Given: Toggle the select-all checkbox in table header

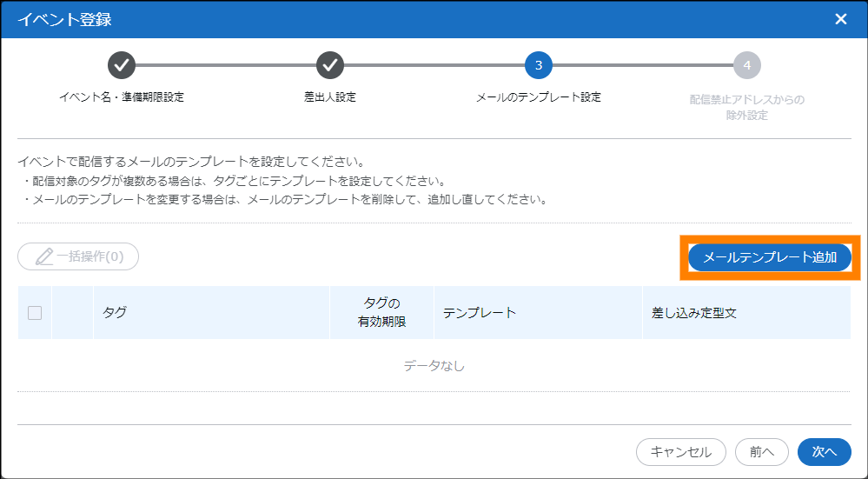Looking at the screenshot, I should (x=35, y=313).
